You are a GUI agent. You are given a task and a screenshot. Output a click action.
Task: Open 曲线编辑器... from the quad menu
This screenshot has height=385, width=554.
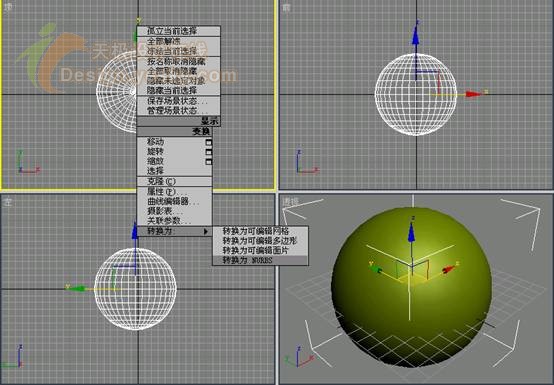175,201
